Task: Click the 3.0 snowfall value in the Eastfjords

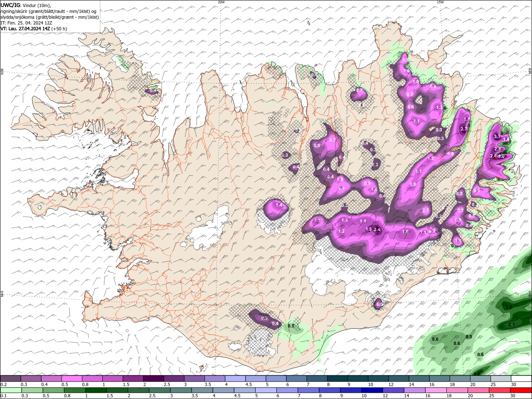Action: 501,156
